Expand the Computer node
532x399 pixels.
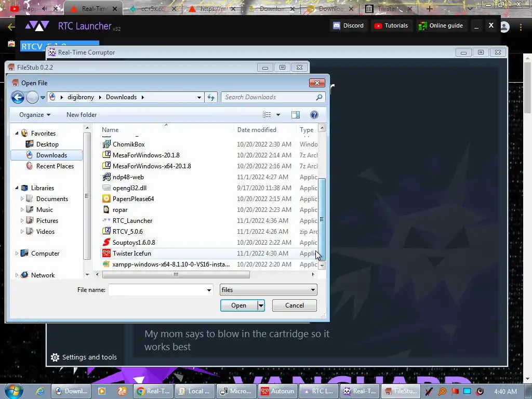tap(17, 253)
